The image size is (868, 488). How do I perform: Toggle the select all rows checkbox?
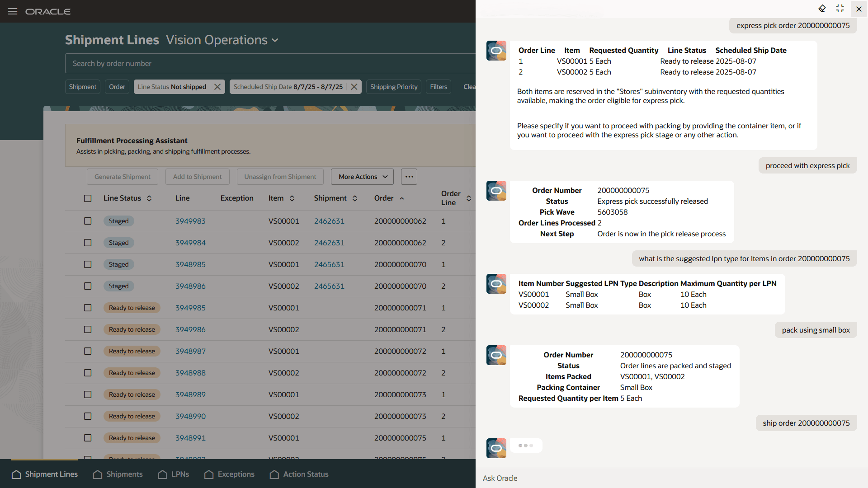88,198
